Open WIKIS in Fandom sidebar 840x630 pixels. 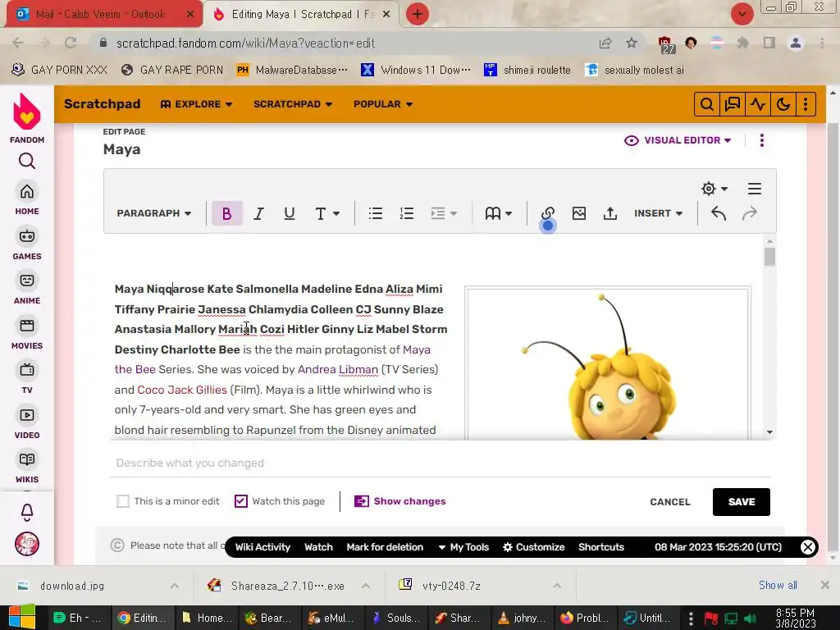pyautogui.click(x=27, y=467)
